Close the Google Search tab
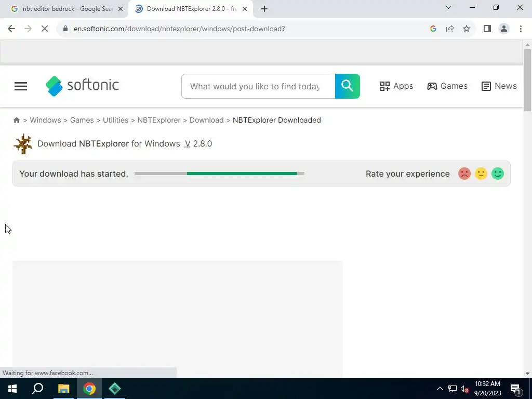This screenshot has width=532, height=399. click(121, 9)
